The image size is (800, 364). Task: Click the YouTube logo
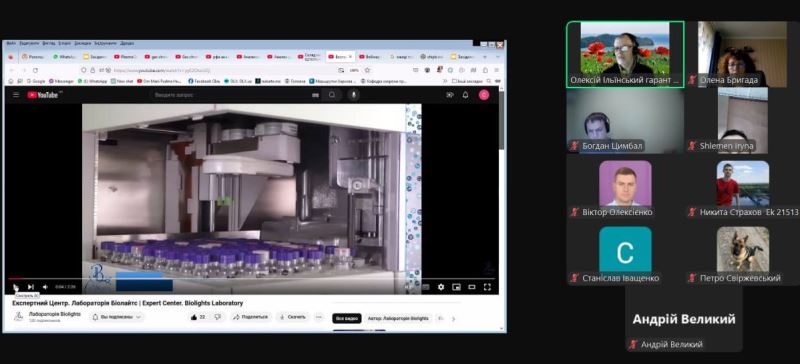(42, 95)
